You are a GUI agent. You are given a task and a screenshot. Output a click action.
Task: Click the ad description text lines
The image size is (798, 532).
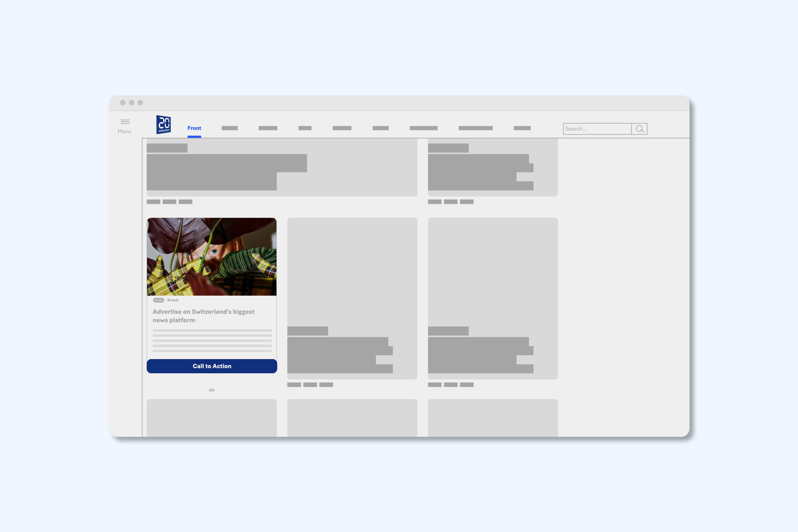(x=212, y=341)
